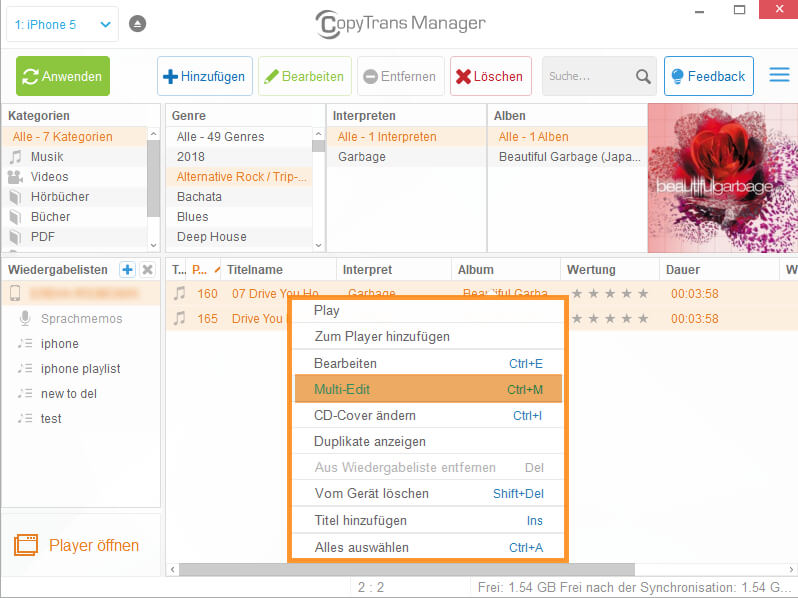The width and height of the screenshot is (798, 598).
Task: Open the hamburger main menu
Action: click(779, 75)
